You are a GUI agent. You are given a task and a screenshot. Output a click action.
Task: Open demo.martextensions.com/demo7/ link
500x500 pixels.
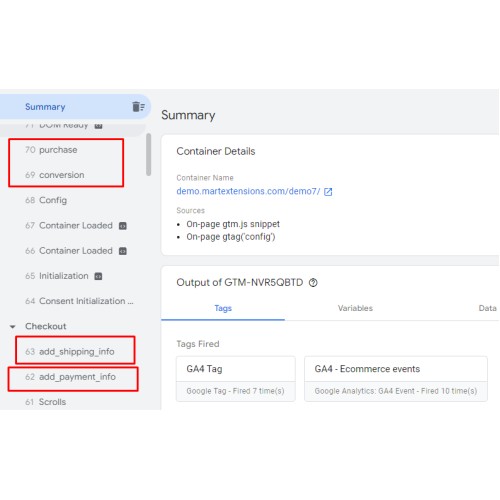click(x=248, y=191)
